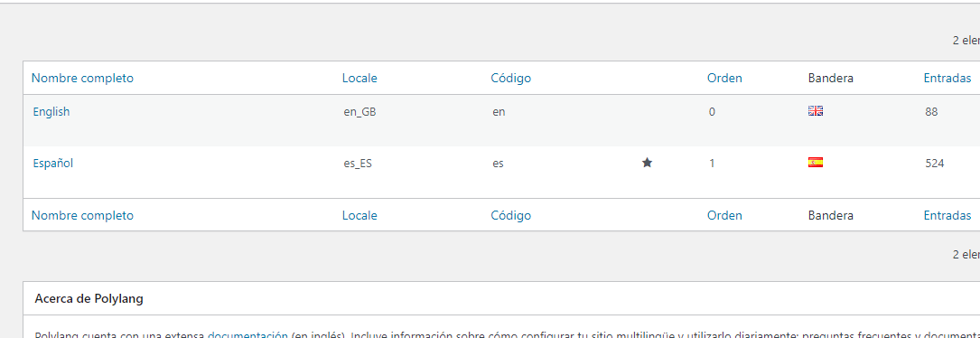Click the default language star for Español
Screen dimensions: 980x338
tap(647, 163)
